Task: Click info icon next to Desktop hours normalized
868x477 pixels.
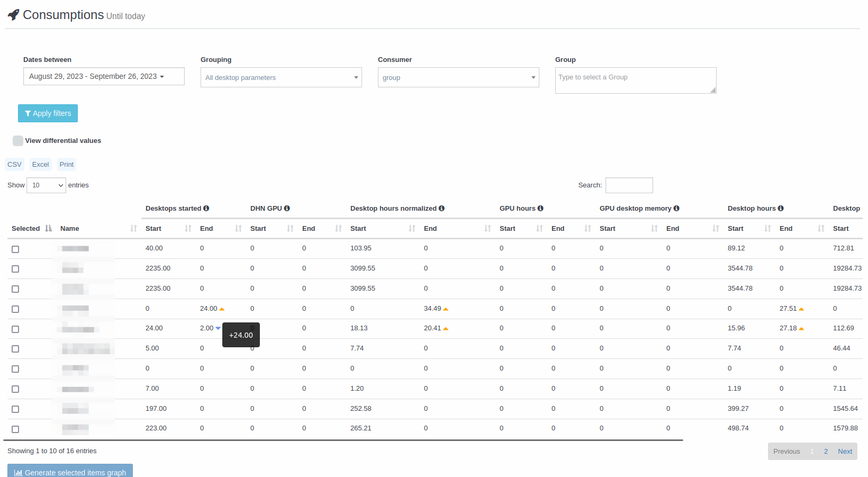Action: point(441,209)
